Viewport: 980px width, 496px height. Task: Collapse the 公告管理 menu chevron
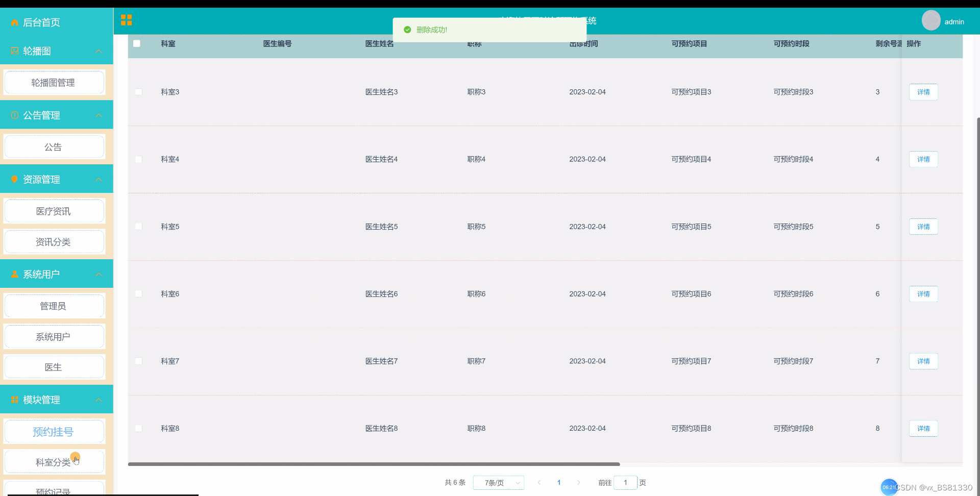99,115
